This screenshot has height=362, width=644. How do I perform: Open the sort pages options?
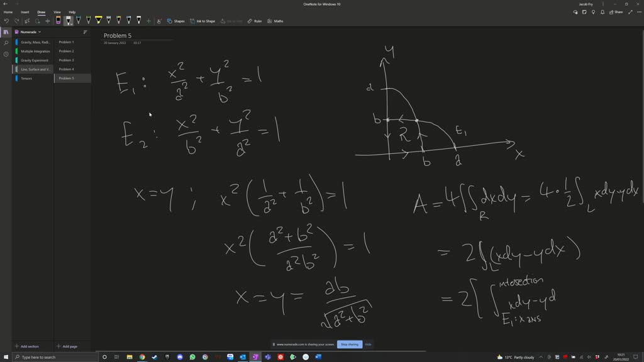pyautogui.click(x=85, y=32)
